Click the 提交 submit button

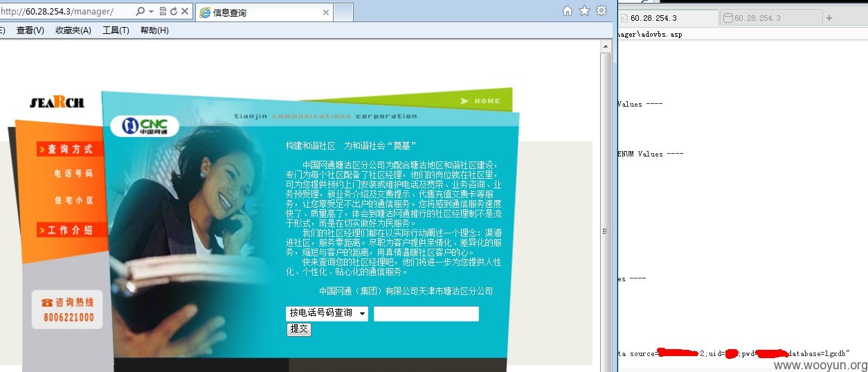pyautogui.click(x=299, y=330)
